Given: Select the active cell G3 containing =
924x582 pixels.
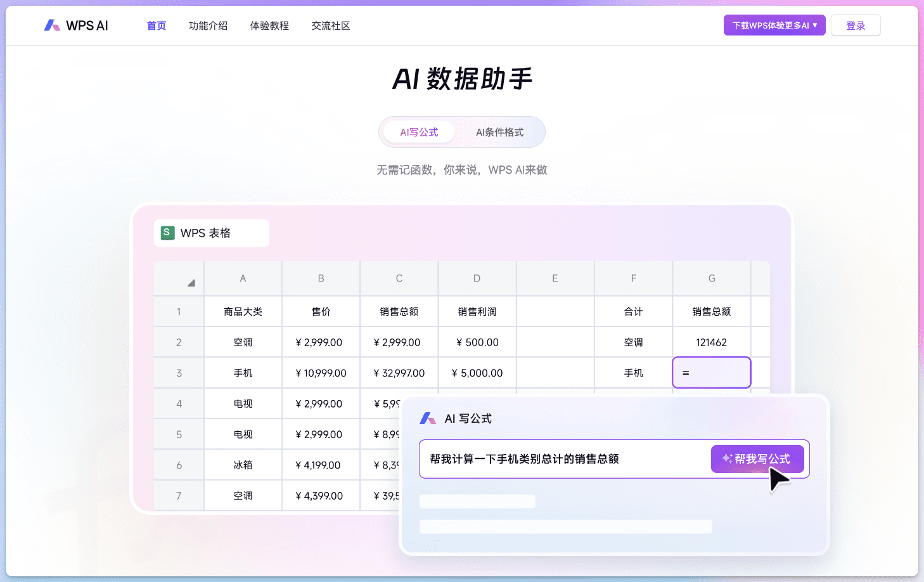Looking at the screenshot, I should pyautogui.click(x=712, y=373).
